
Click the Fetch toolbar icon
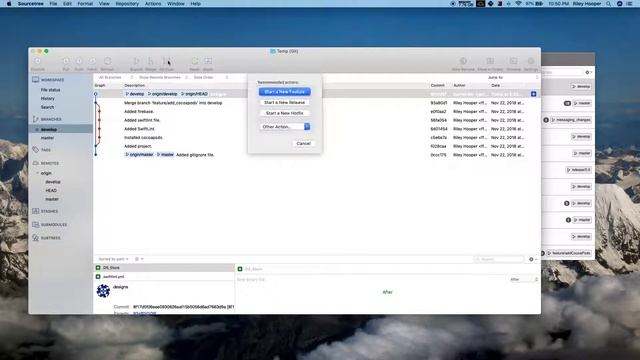click(x=92, y=61)
